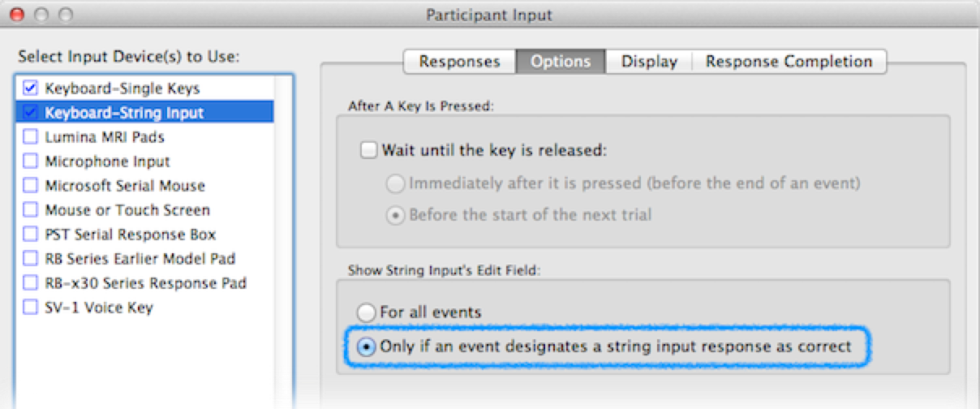The image size is (980, 409).
Task: Check RB Series Earlier Model Pad
Action: tap(31, 258)
